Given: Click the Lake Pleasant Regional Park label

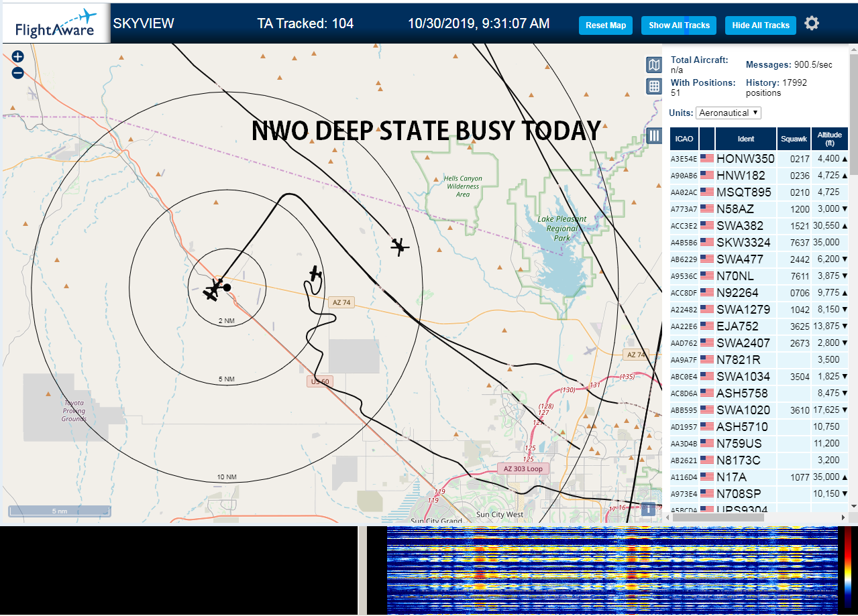Looking at the screenshot, I should click(561, 229).
